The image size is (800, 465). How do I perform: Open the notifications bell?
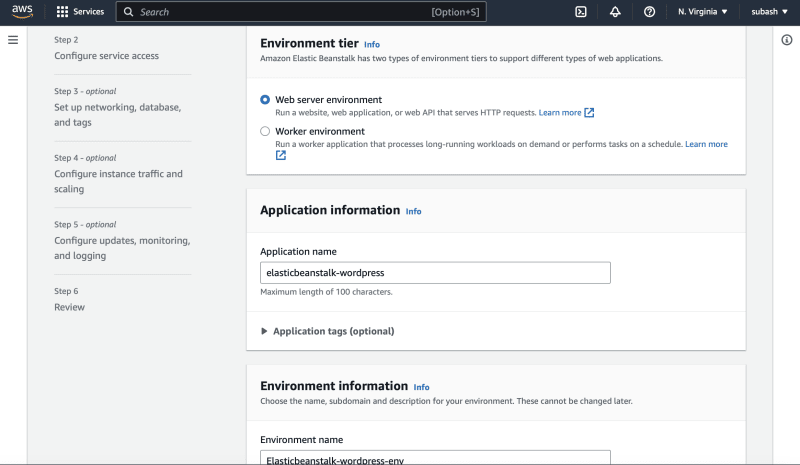click(x=615, y=12)
